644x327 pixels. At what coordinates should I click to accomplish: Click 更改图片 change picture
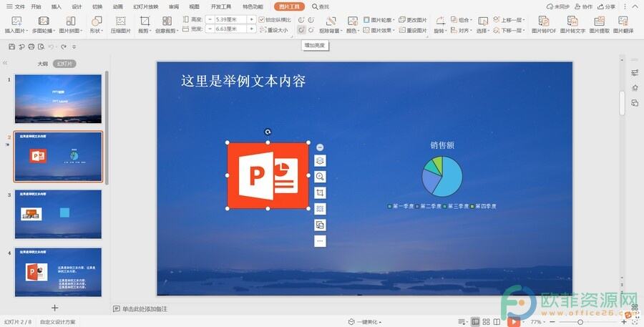click(413, 20)
